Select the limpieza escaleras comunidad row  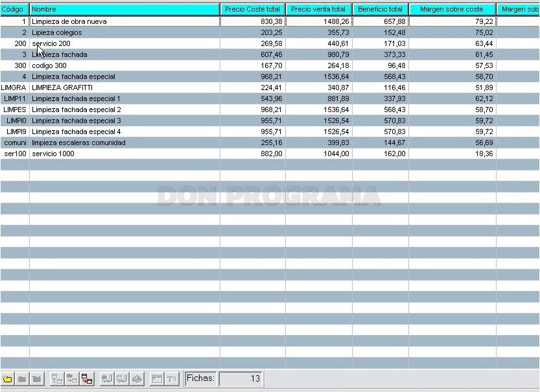point(270,143)
